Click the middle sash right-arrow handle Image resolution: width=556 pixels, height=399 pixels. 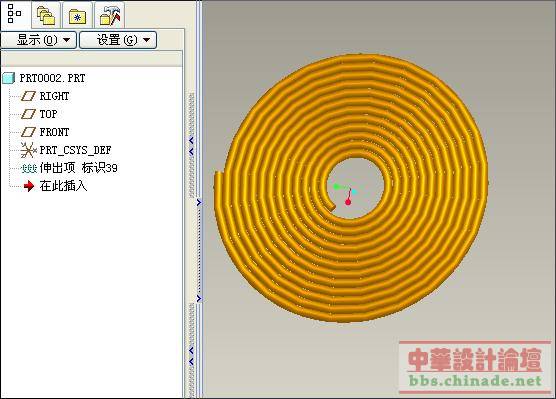coord(199,203)
